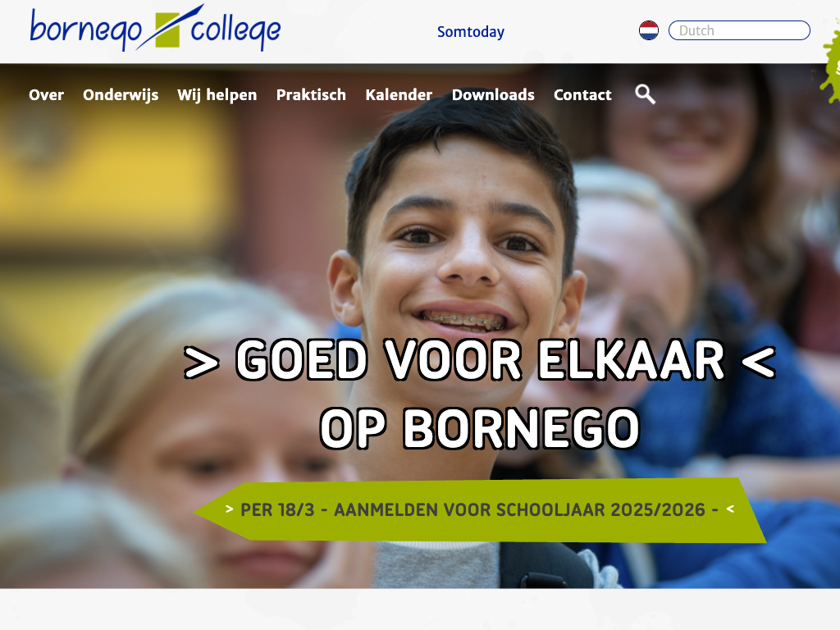This screenshot has width=840, height=630.
Task: Click the 'GOED VOOR ELKAAR' headline
Action: pyautogui.click(x=480, y=360)
